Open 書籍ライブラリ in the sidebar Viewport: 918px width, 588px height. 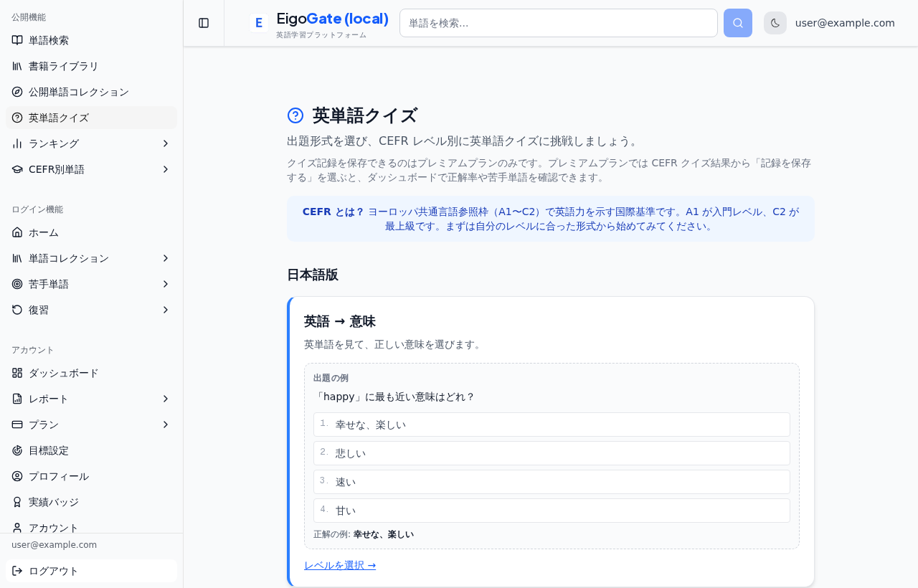91,66
